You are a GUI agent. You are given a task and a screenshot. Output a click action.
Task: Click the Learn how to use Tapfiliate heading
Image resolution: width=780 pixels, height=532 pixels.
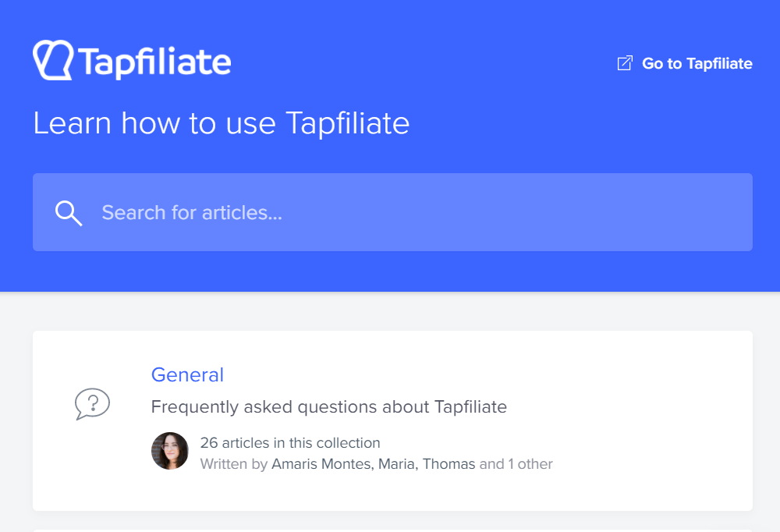[x=222, y=123]
